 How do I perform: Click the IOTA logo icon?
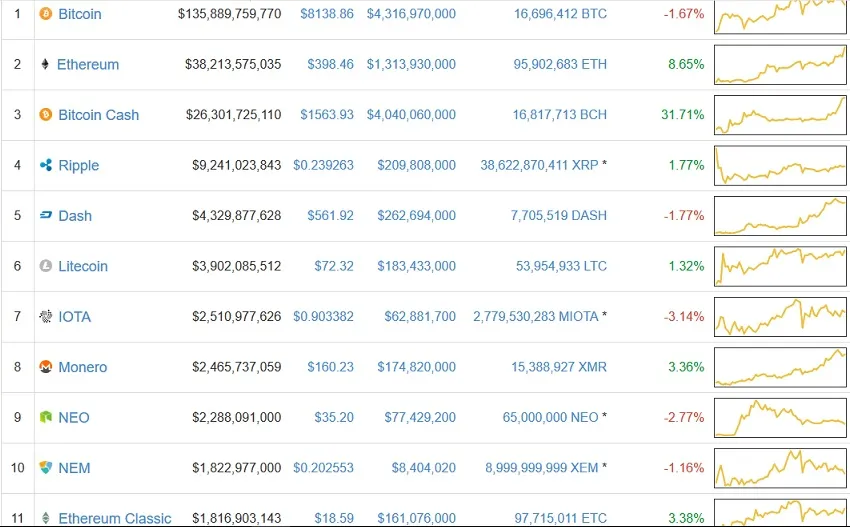point(46,316)
